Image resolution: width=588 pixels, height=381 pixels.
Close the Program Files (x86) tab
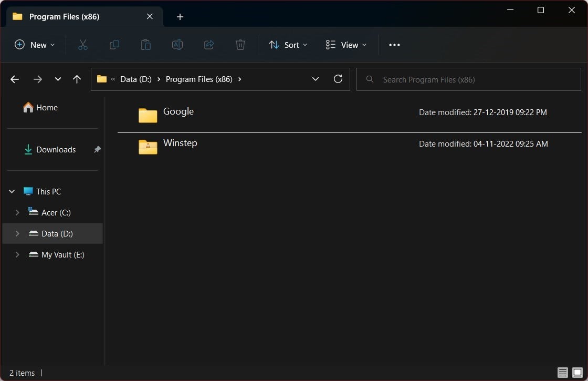click(x=150, y=16)
